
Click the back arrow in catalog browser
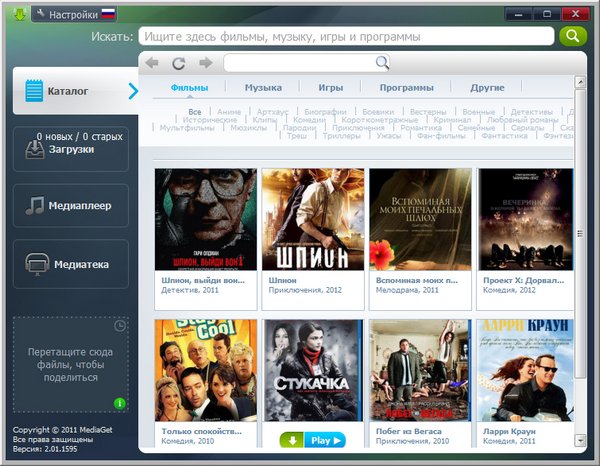[152, 63]
